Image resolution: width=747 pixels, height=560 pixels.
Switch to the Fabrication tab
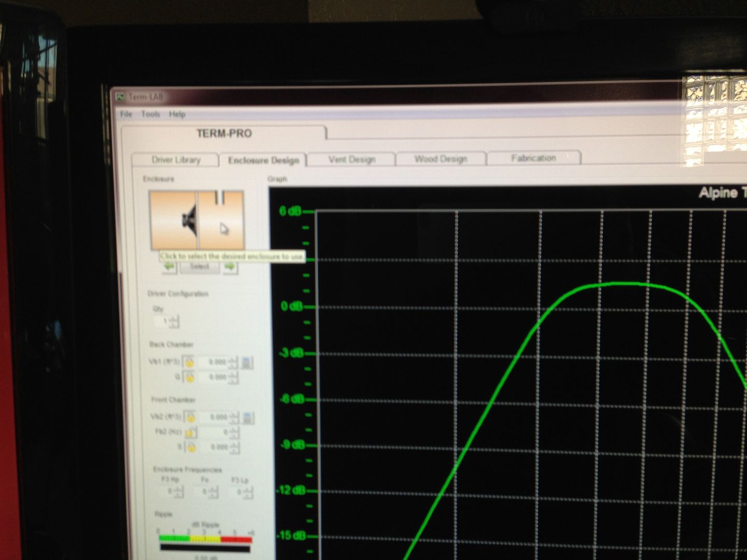point(533,158)
